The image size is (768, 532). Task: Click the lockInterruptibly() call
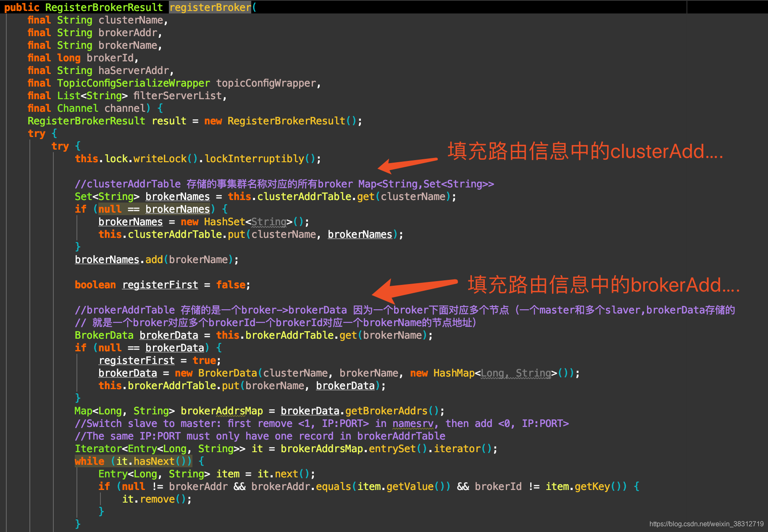tap(260, 158)
